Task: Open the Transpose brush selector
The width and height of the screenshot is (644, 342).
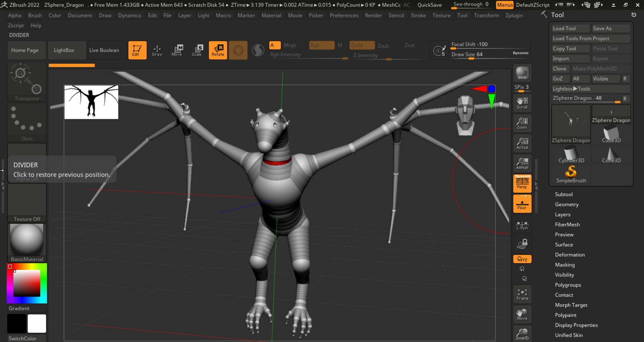Action: (x=27, y=82)
